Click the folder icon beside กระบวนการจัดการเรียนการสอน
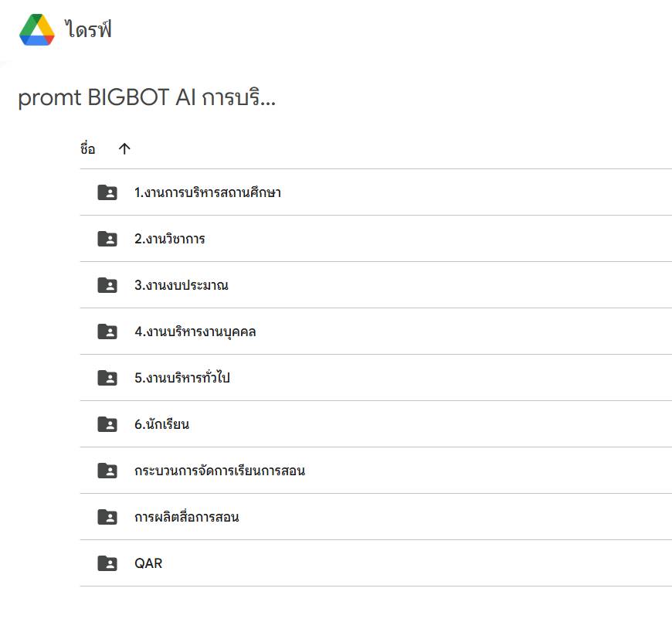 click(107, 471)
